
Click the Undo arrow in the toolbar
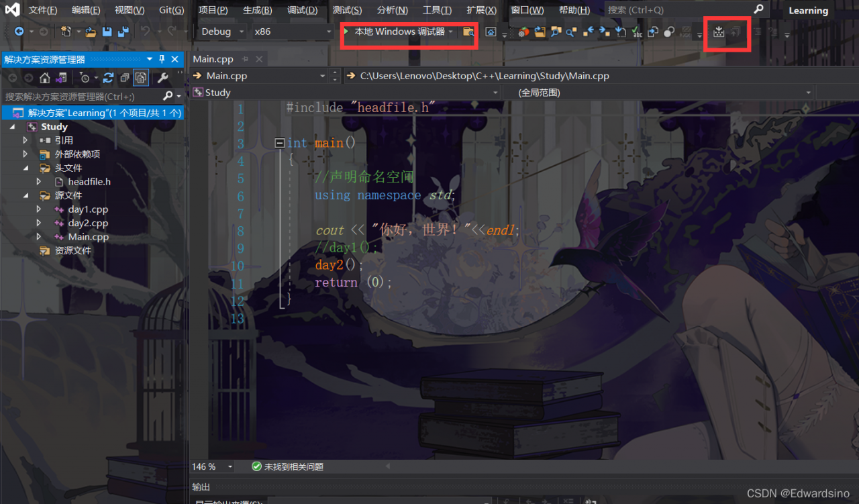point(145,32)
